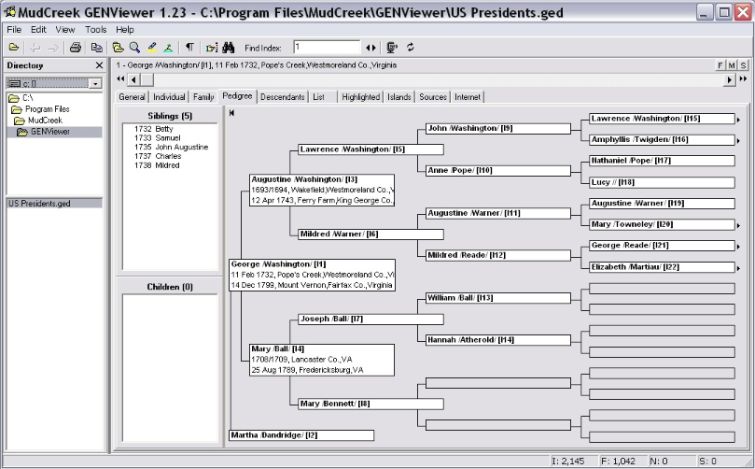Select sibling Betty born 1732
This screenshot has width=755, height=469.
(154, 129)
